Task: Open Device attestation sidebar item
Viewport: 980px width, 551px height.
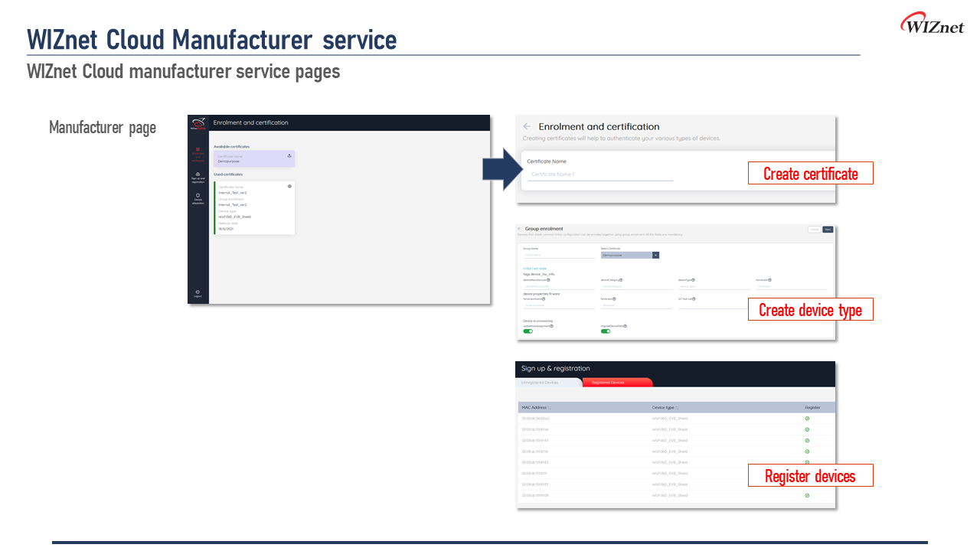Action: [x=198, y=198]
